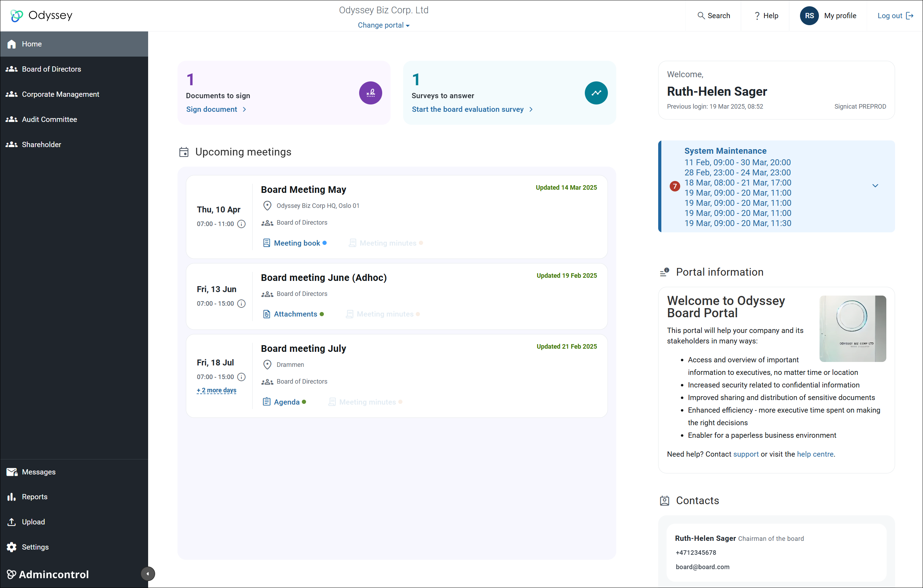Expand +2 more days link
The height and width of the screenshot is (588, 923).
pos(216,390)
